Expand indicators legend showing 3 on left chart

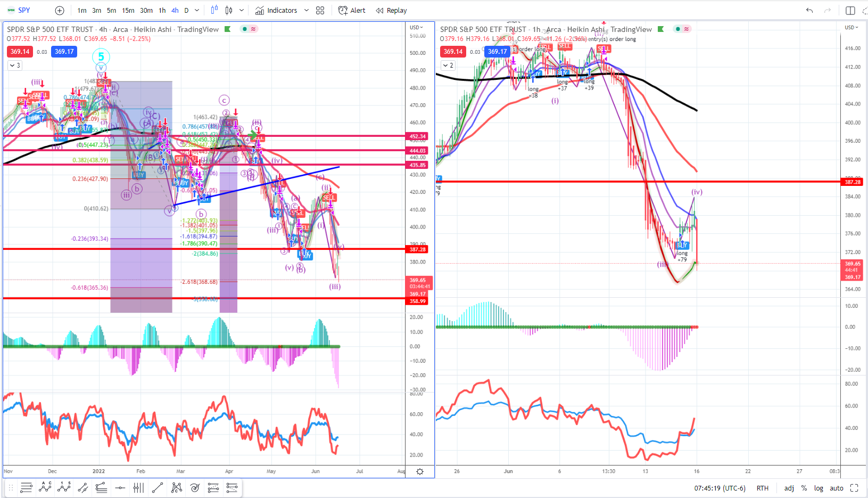tap(14, 66)
